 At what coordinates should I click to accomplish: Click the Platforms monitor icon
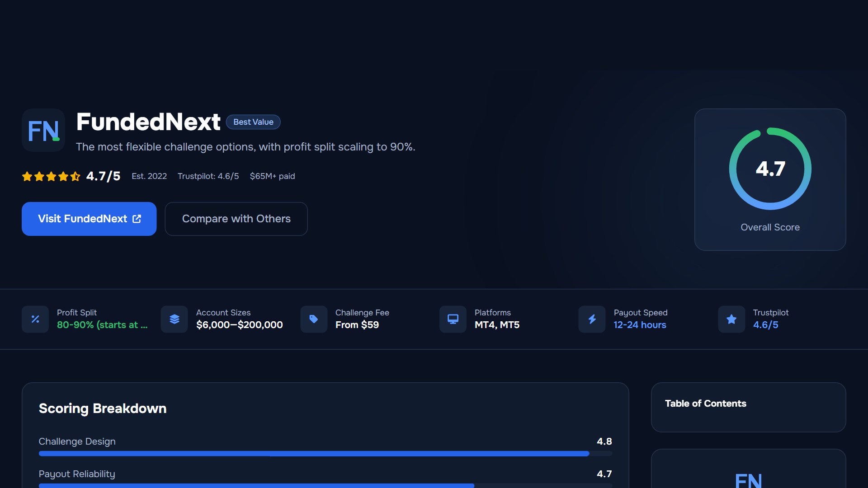pos(453,319)
